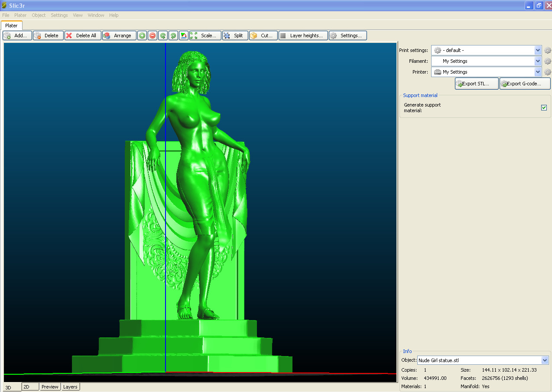Select the Layers view tab
Viewport: 552px width, 392px height.
[x=70, y=387]
